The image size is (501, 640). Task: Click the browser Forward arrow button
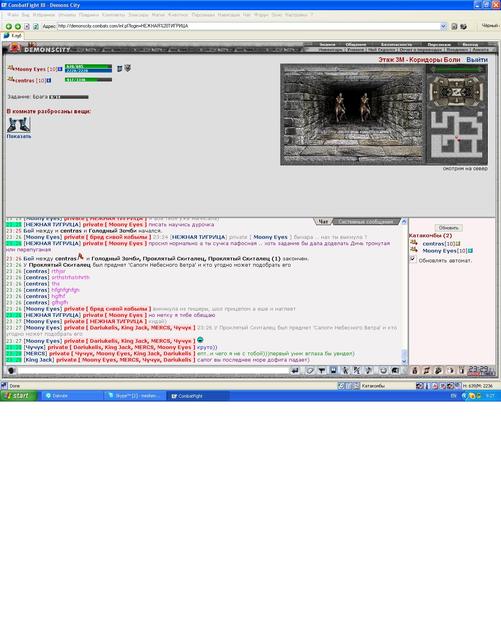18,26
